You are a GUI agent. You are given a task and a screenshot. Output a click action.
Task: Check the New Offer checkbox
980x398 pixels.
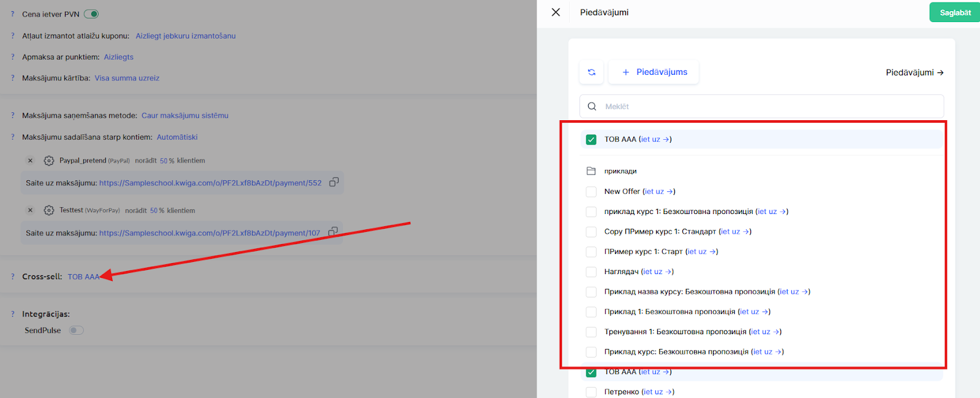591,192
